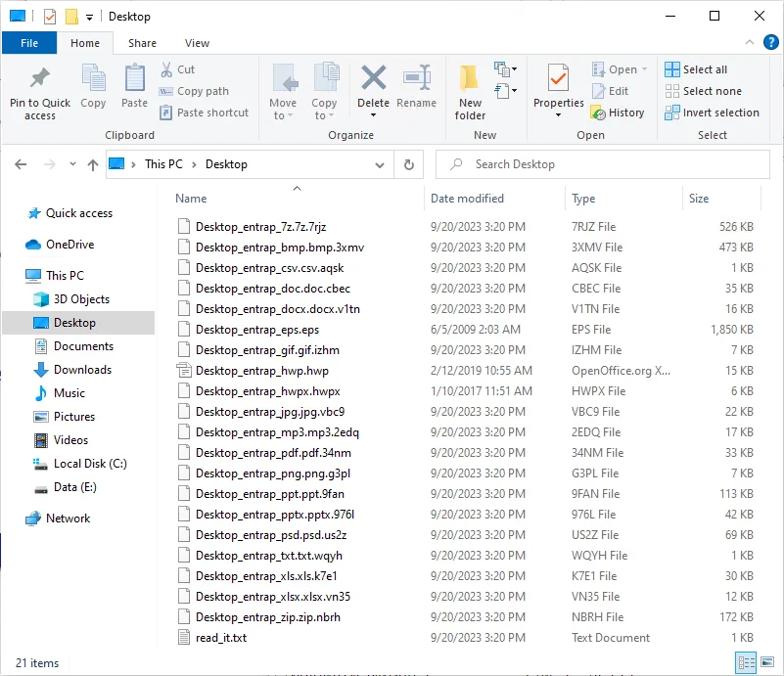The height and width of the screenshot is (676, 784).
Task: Switch to details view in status bar
Action: pyautogui.click(x=746, y=662)
